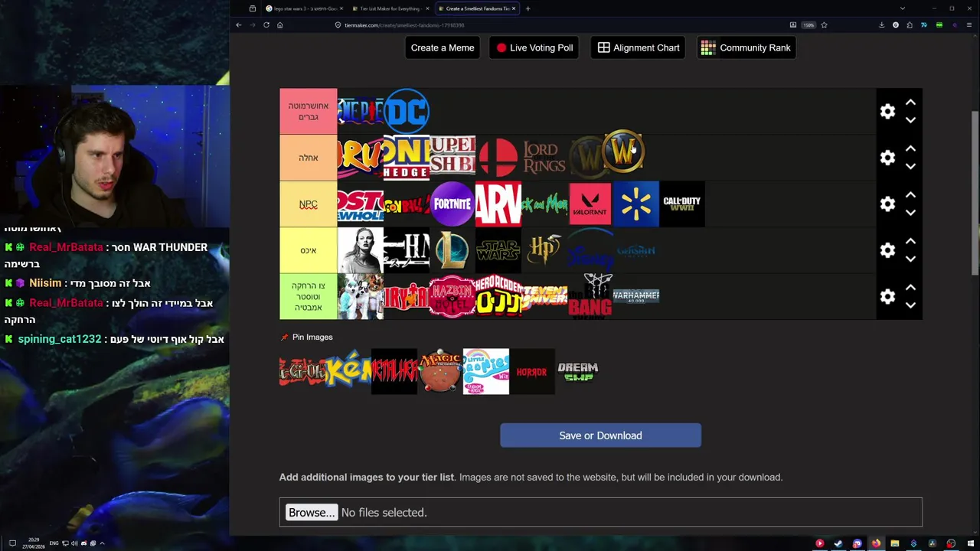Pick the Horror tile from unranked images
Screen dimensions: 980x551
tap(532, 372)
